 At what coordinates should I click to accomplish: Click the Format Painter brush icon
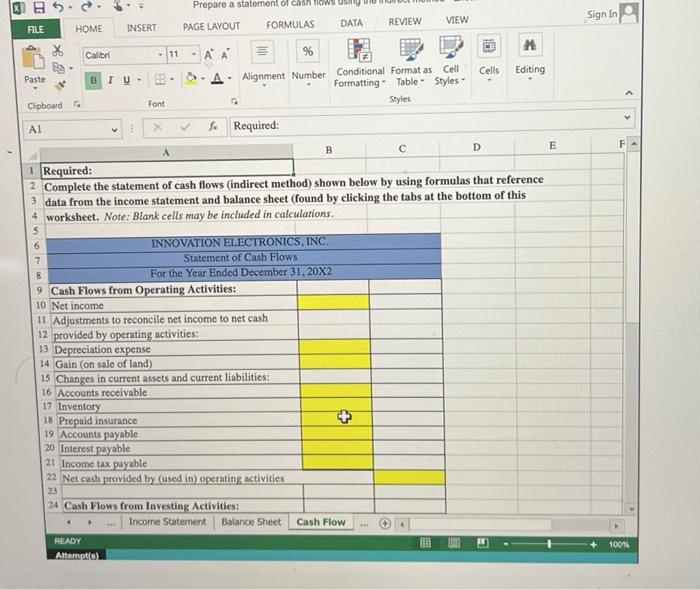[x=59, y=85]
